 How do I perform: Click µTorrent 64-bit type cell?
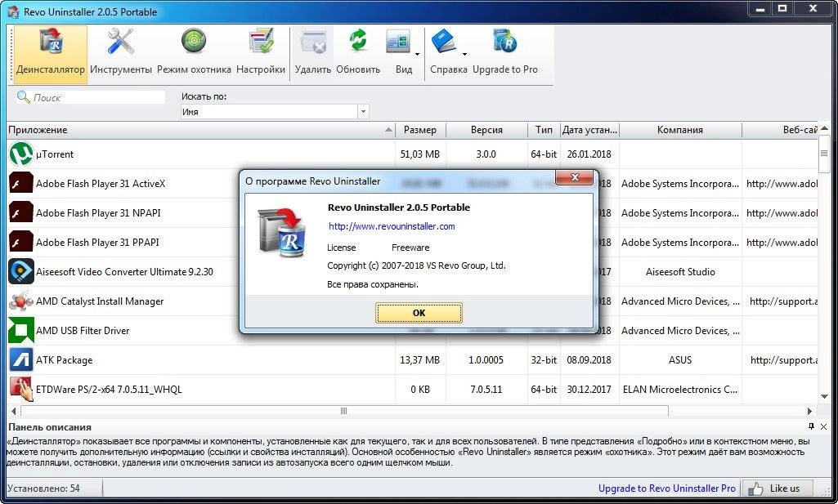[x=544, y=154]
